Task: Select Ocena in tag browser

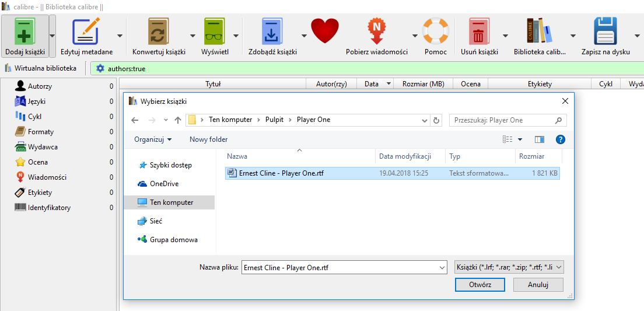Action: pos(38,162)
